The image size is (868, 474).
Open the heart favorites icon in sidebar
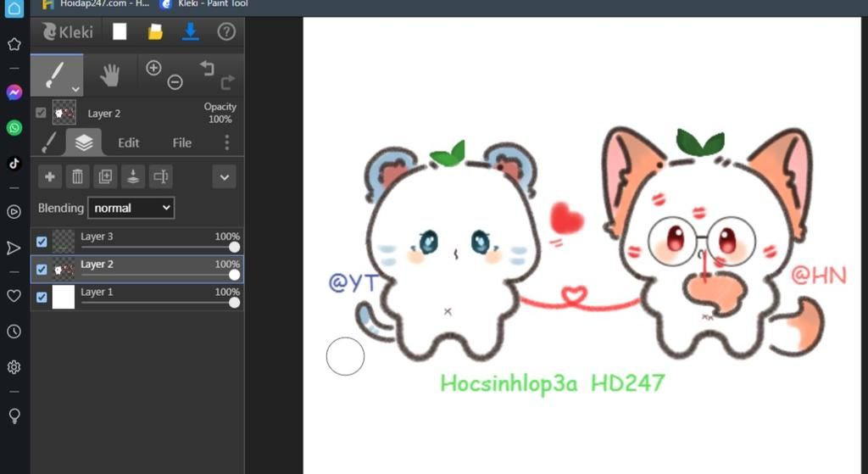click(14, 296)
